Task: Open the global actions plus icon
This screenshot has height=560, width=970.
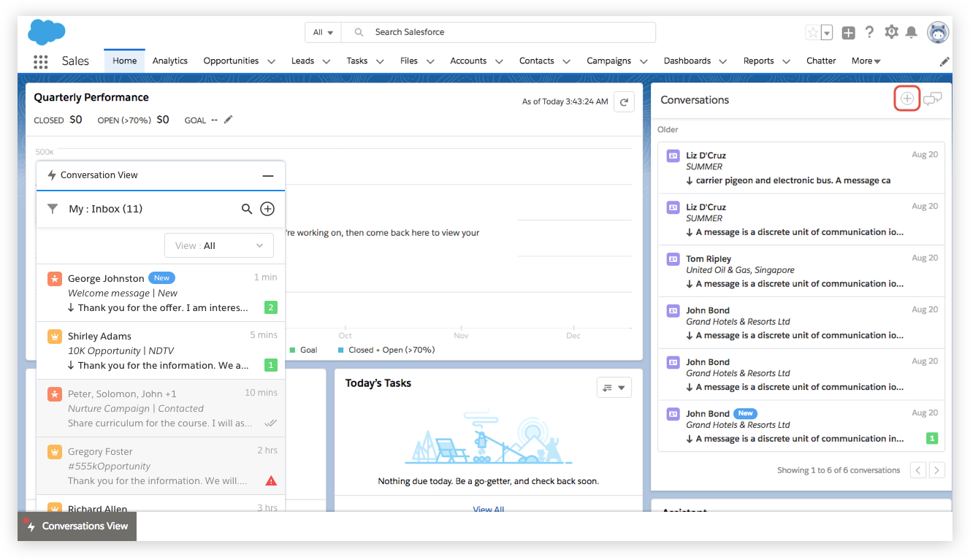Action: pyautogui.click(x=848, y=32)
